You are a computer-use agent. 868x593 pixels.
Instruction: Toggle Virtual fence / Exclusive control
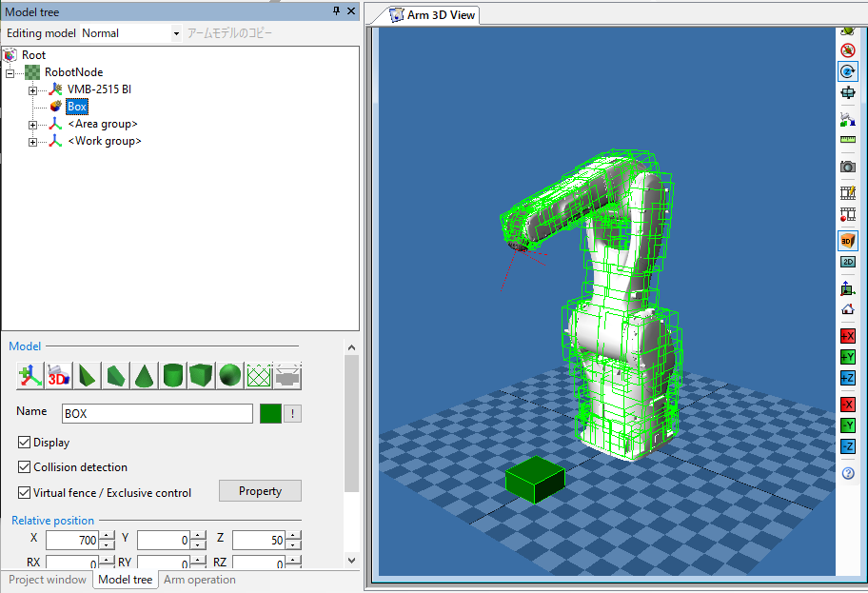[x=25, y=493]
